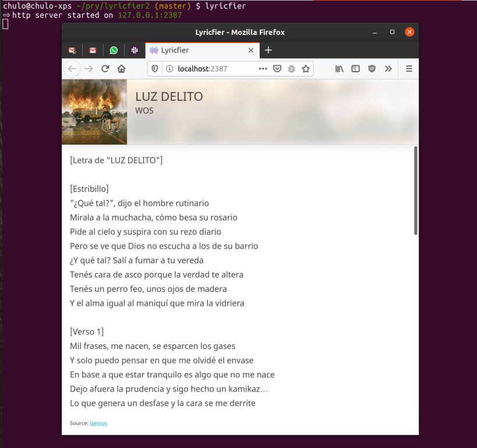Reload the current page
The width and height of the screenshot is (477, 448).
tap(105, 69)
